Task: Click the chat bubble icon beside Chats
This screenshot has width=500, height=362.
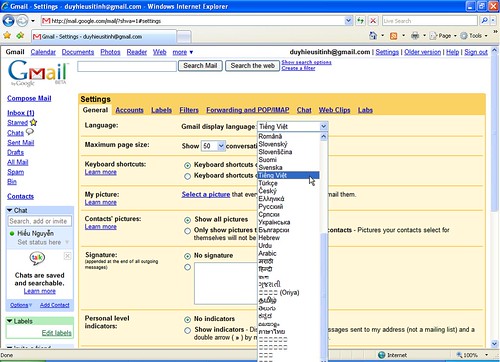Action: pyautogui.click(x=30, y=132)
